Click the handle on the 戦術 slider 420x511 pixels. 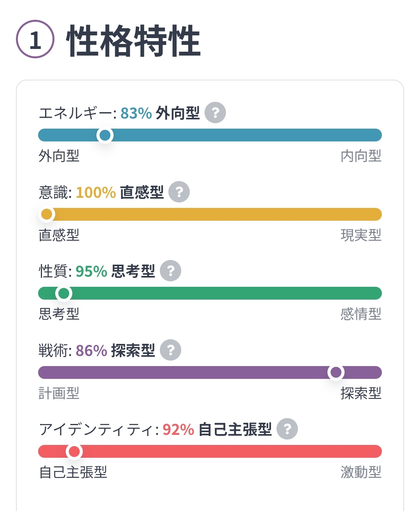coord(336,373)
